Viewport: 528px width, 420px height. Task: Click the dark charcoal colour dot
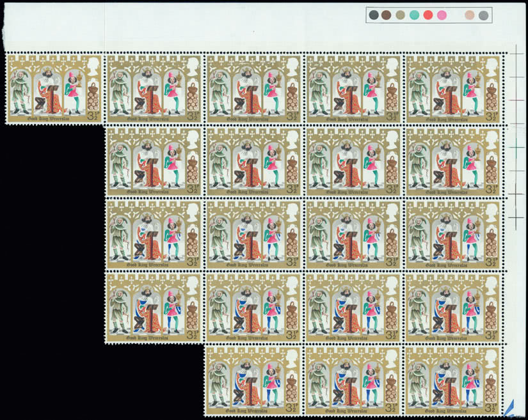(x=374, y=15)
